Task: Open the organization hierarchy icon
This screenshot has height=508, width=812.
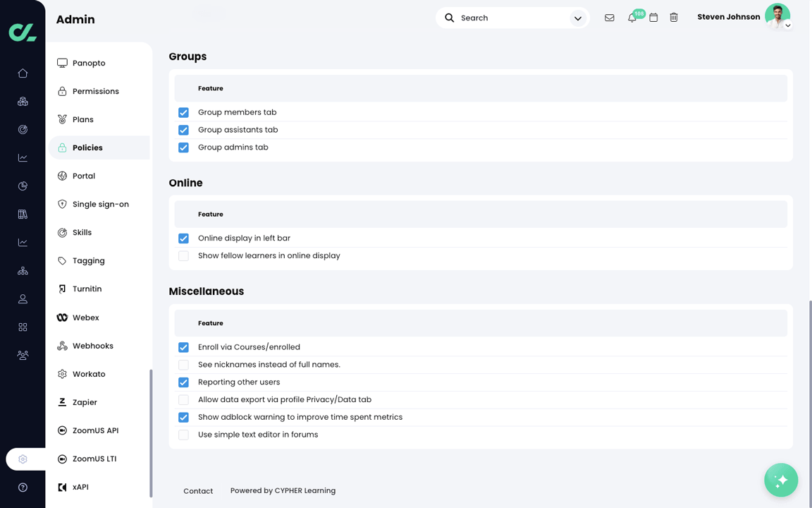Action: click(23, 271)
